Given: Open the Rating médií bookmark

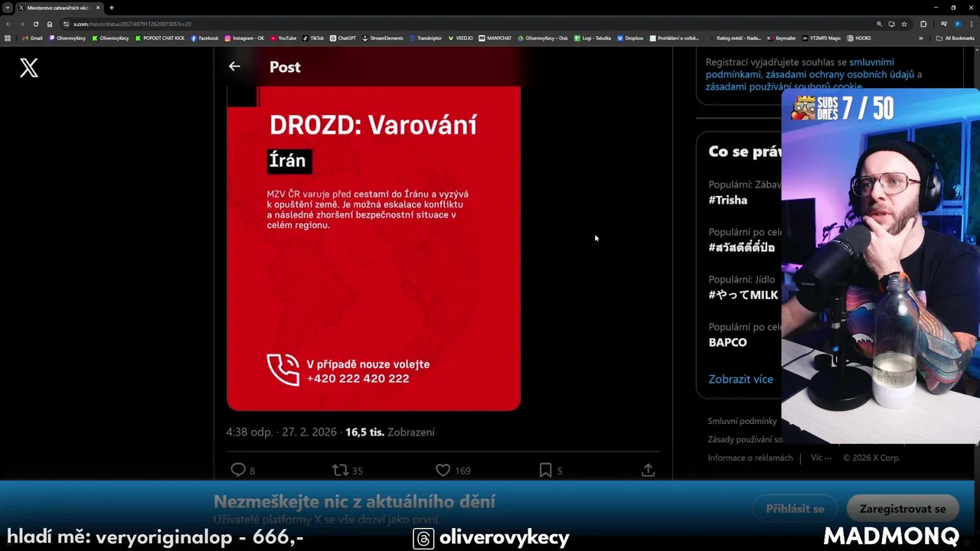Looking at the screenshot, I should (x=734, y=37).
